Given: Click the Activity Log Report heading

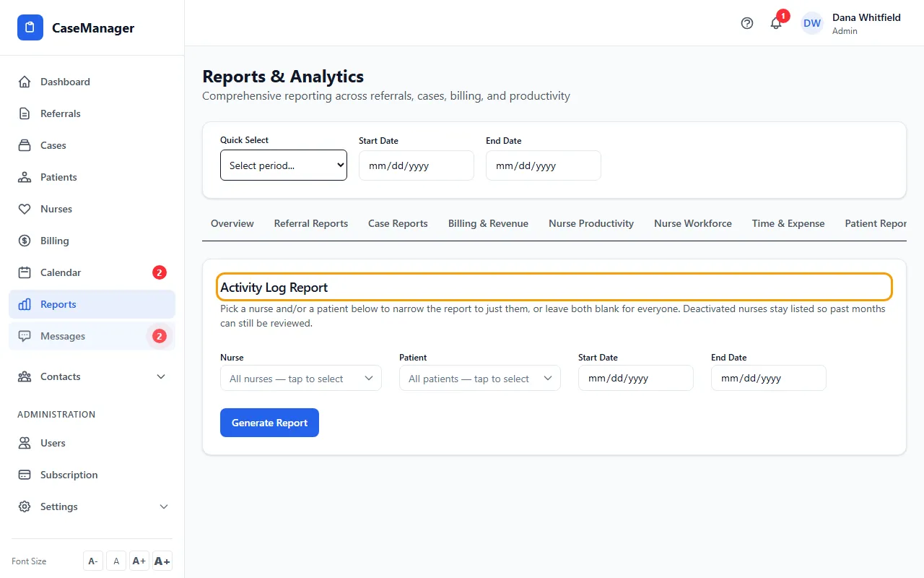Looking at the screenshot, I should [274, 288].
